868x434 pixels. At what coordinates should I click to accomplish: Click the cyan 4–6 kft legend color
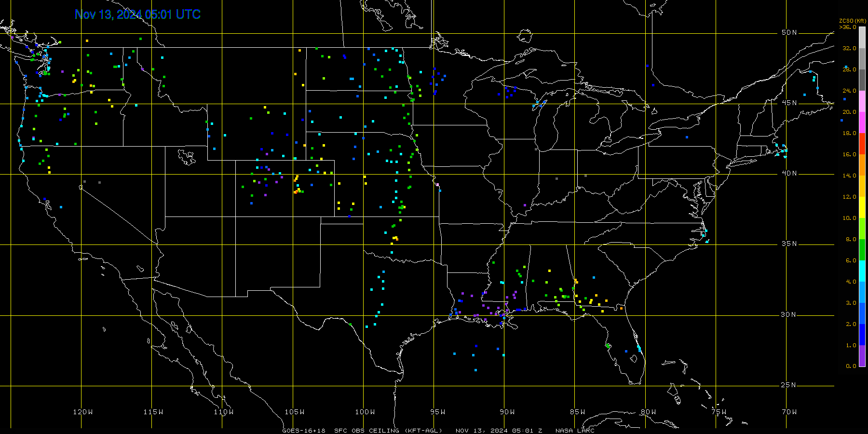click(x=862, y=271)
